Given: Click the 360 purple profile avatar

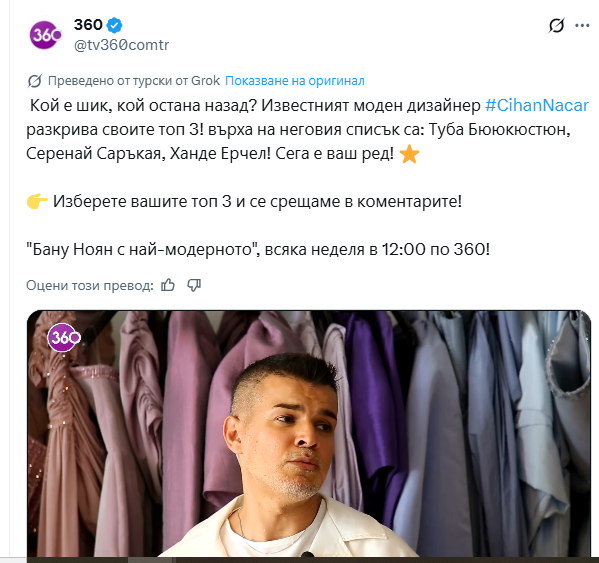Looking at the screenshot, I should point(45,35).
